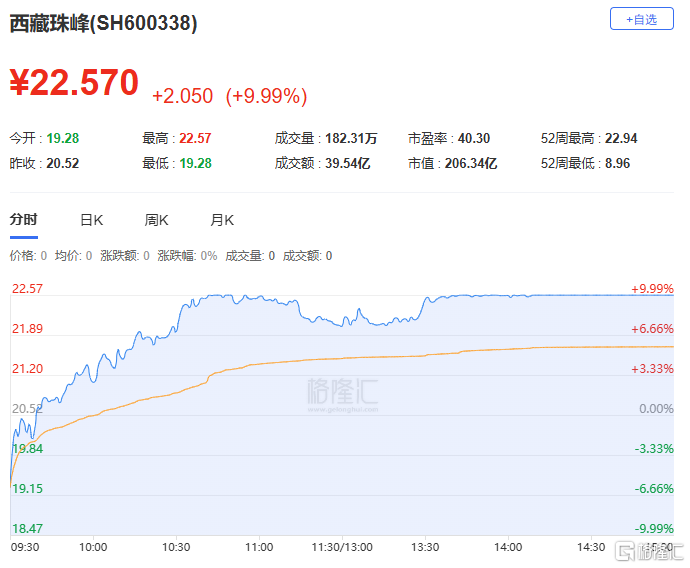The width and height of the screenshot is (690, 568).
Task: Click the 市盈率 40.30 P/E value
Action: pos(473,138)
